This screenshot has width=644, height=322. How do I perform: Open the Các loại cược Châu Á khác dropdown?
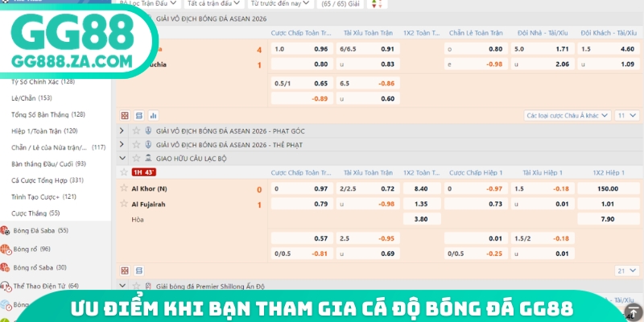(x=568, y=116)
